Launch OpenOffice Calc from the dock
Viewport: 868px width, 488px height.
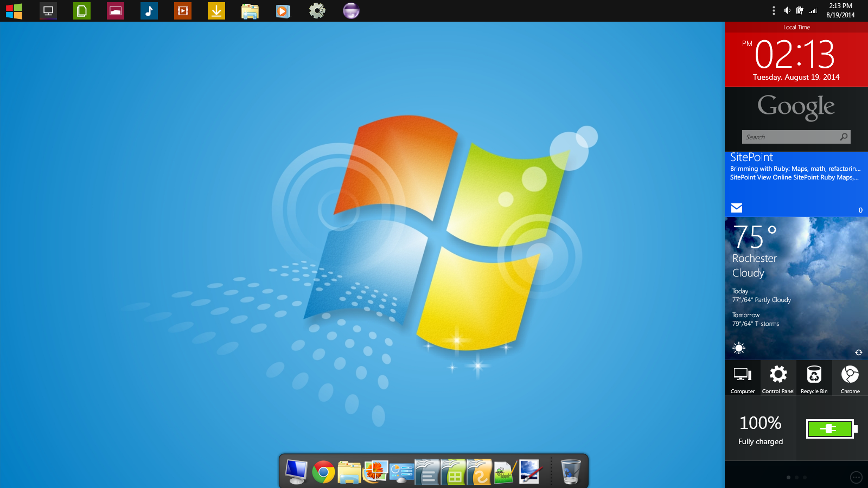coord(454,471)
